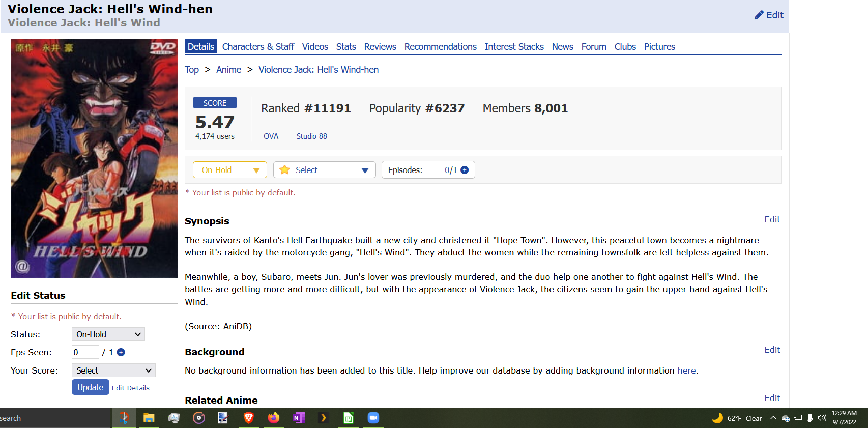Click the Edit Details link
The width and height of the screenshot is (868, 428).
click(131, 388)
